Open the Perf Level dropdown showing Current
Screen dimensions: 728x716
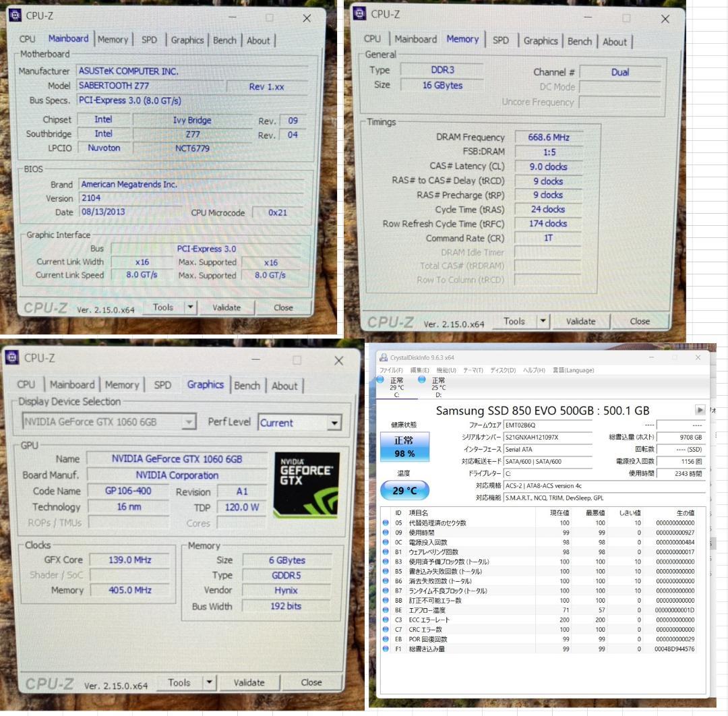tap(334, 423)
